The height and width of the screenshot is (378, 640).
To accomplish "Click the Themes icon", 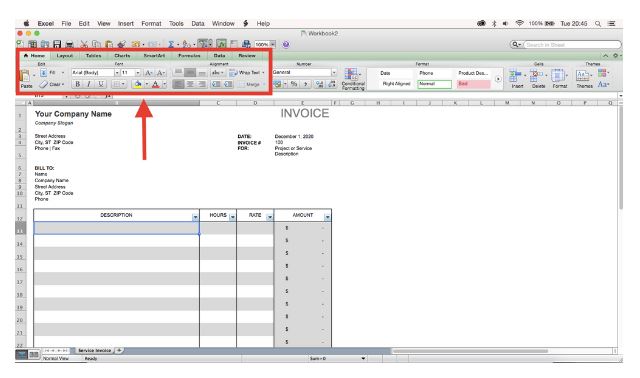I will click(x=583, y=76).
